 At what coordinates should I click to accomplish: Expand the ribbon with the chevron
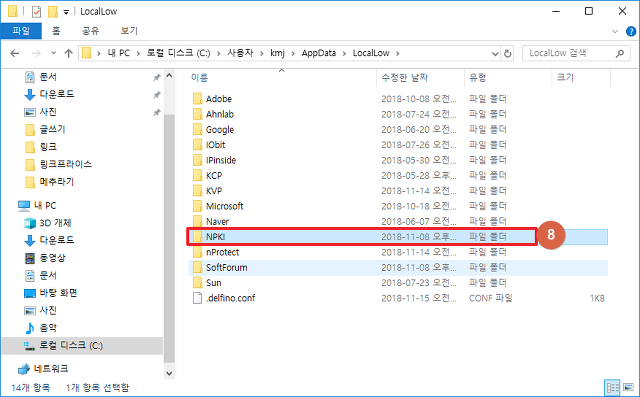click(615, 31)
